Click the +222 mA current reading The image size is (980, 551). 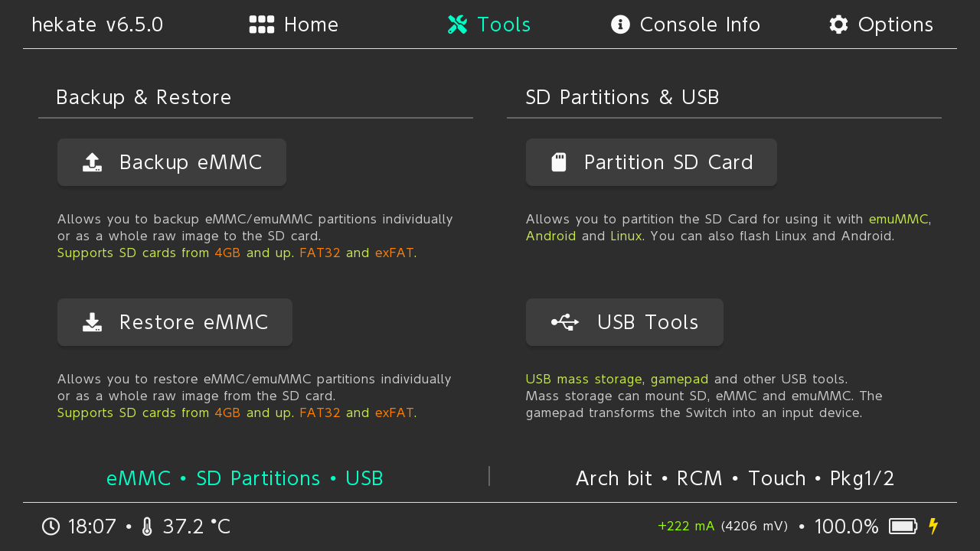pyautogui.click(x=686, y=526)
